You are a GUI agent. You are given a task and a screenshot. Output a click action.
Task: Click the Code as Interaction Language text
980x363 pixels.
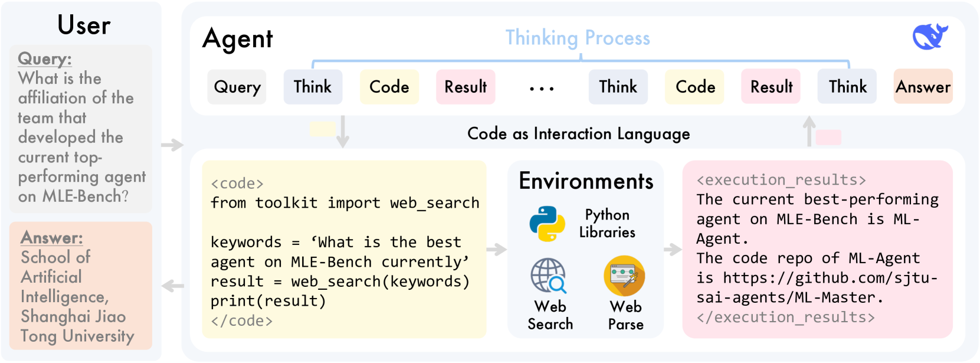pos(578,134)
